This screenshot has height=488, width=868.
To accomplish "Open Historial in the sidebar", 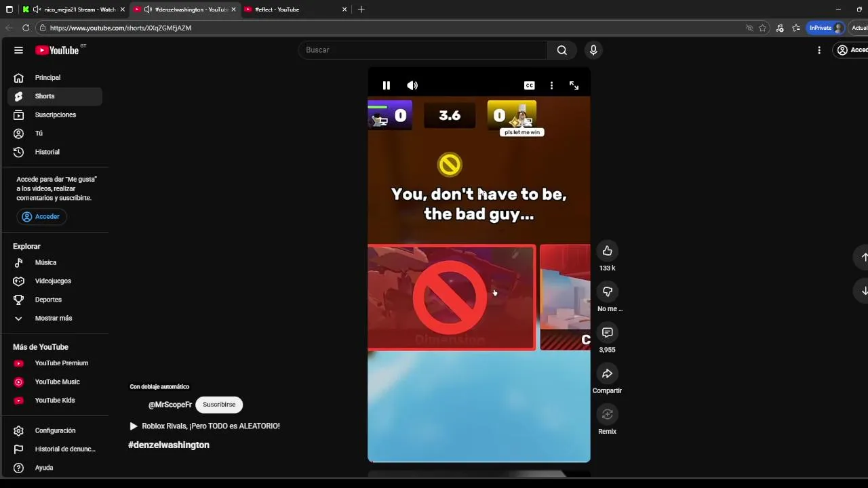I will [55, 152].
